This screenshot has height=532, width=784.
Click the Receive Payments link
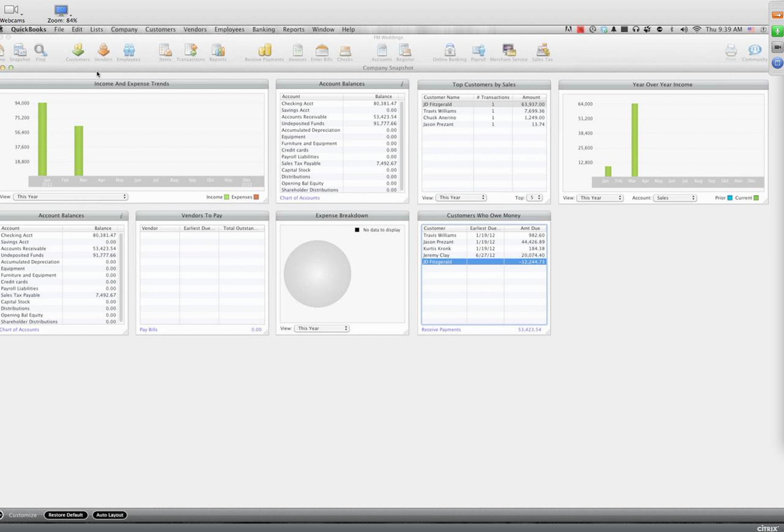click(x=441, y=330)
